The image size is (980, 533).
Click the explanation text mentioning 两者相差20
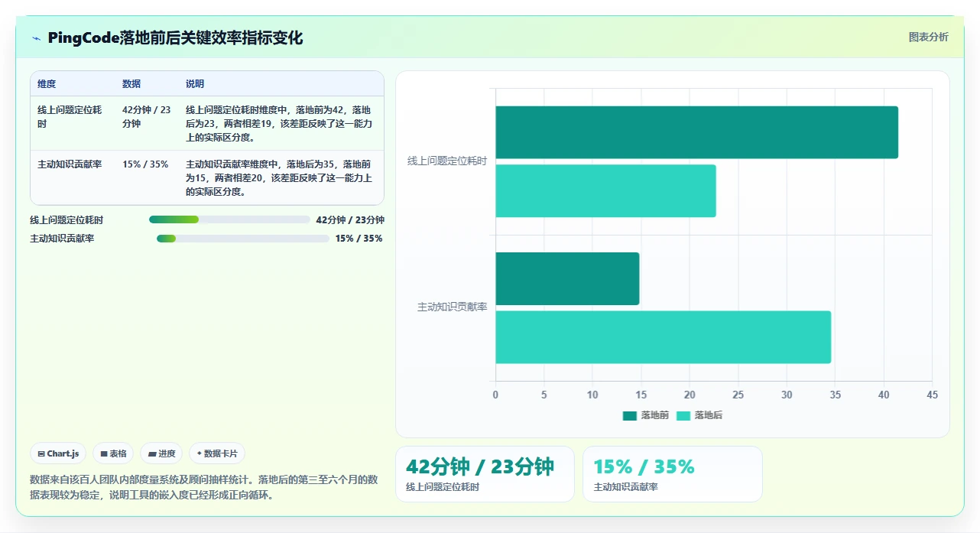point(280,178)
